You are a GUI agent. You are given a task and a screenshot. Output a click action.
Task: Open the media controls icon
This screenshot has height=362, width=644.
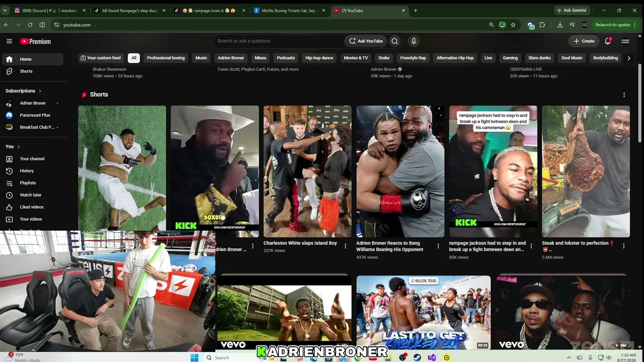tap(572, 25)
